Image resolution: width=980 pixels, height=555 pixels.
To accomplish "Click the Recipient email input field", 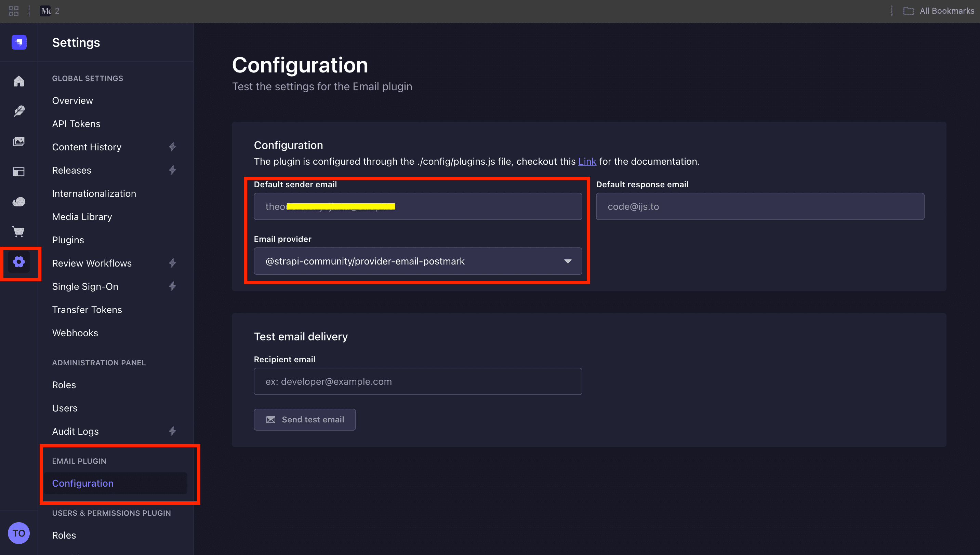I will (418, 381).
